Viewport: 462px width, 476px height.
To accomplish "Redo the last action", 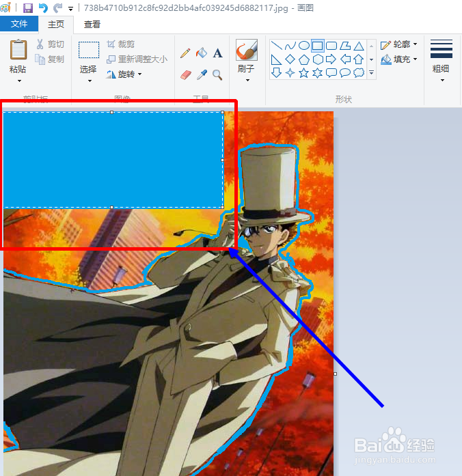I will pyautogui.click(x=57, y=8).
